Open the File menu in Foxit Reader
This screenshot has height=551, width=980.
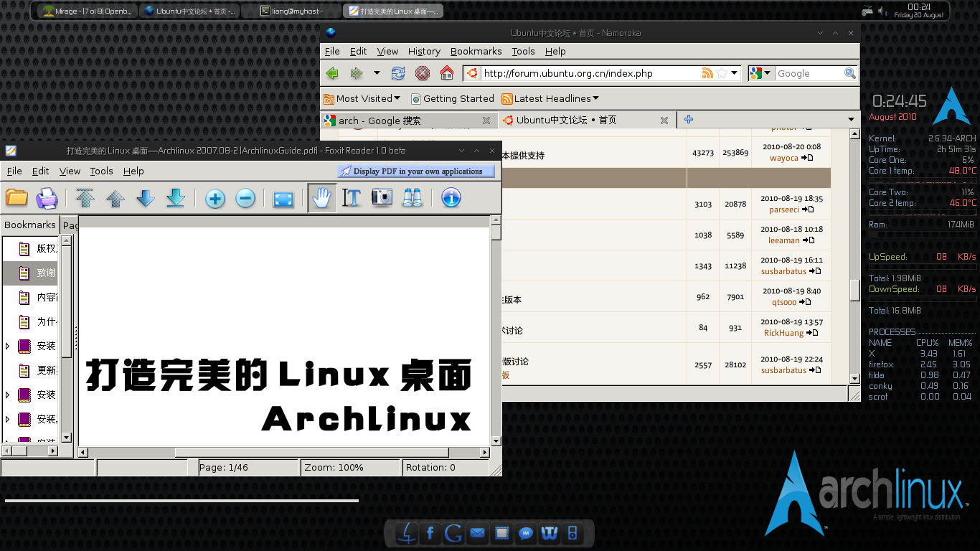pos(14,171)
